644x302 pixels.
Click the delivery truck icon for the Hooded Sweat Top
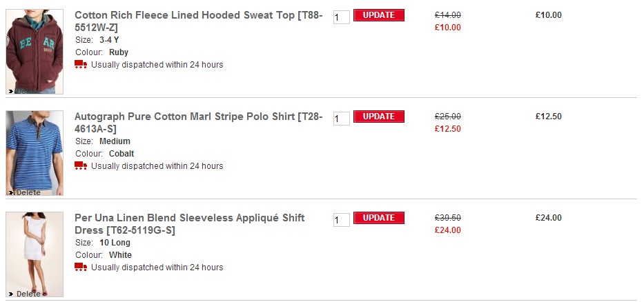point(81,65)
